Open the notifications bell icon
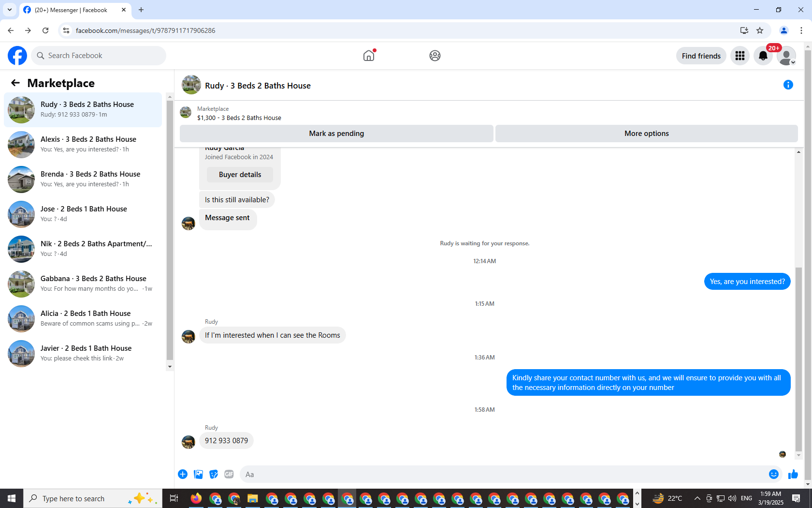 [x=763, y=56]
